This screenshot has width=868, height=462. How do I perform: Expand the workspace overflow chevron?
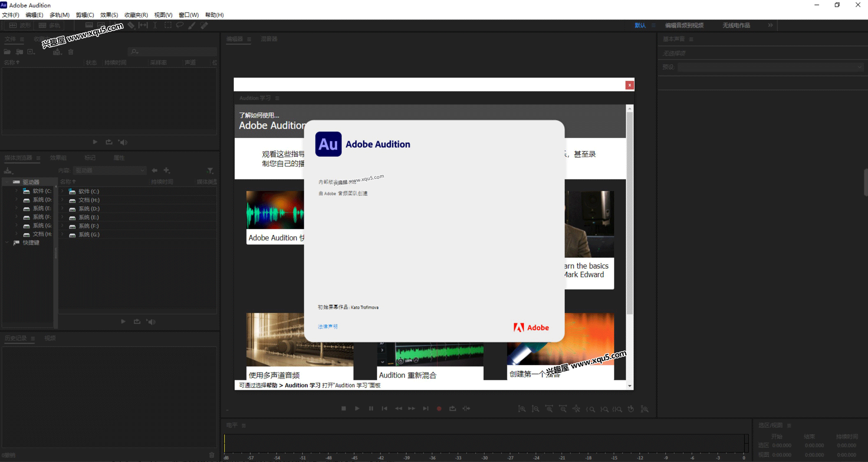[x=770, y=25]
